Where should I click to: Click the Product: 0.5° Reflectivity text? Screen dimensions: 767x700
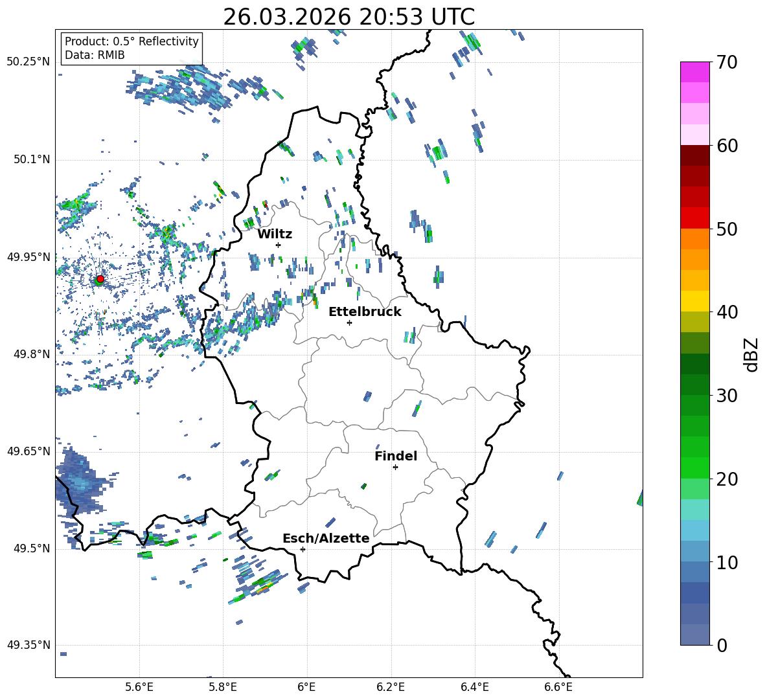(132, 41)
